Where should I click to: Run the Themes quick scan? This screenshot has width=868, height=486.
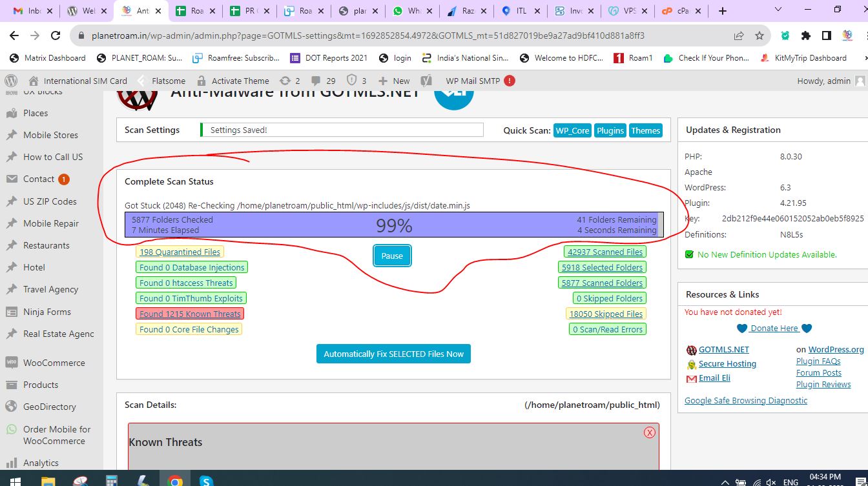[646, 130]
